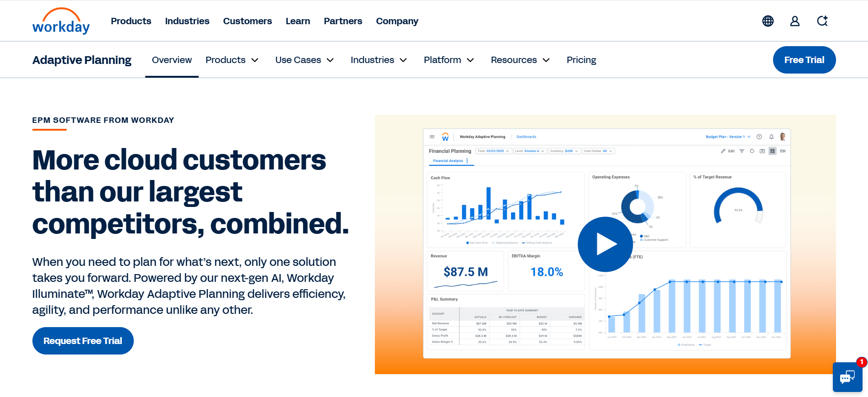
Task: Expand Resources dropdown
Action: pos(520,60)
